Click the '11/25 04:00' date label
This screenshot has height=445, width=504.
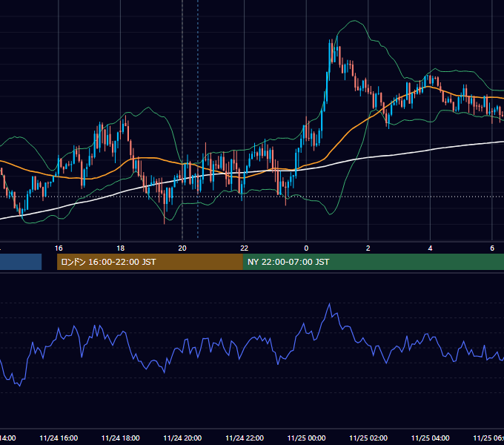[x=431, y=438]
